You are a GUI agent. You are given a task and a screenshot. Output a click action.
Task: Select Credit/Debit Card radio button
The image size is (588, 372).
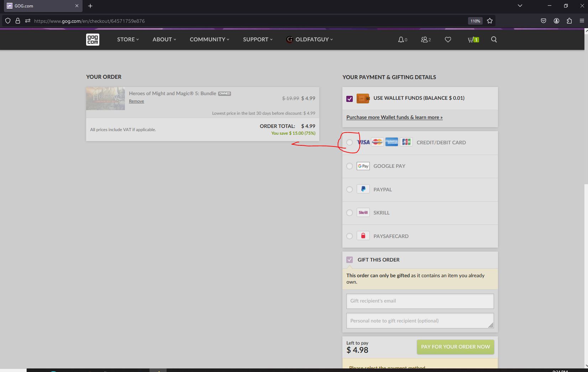coord(350,143)
